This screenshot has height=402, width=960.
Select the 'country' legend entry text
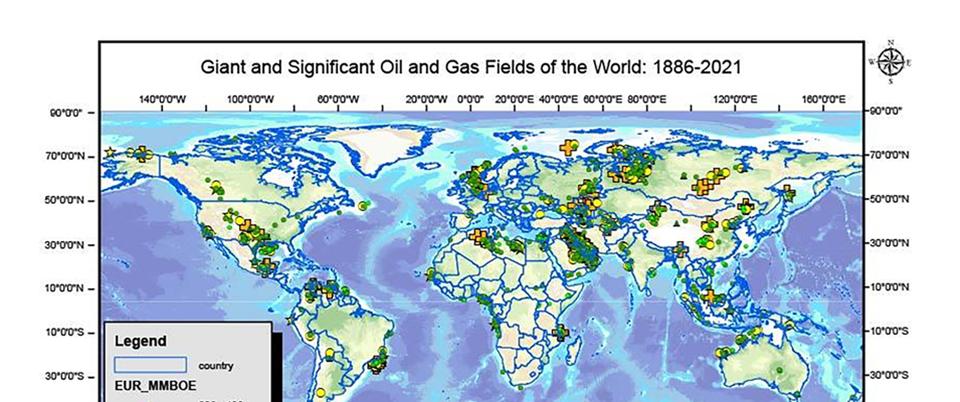(216, 366)
